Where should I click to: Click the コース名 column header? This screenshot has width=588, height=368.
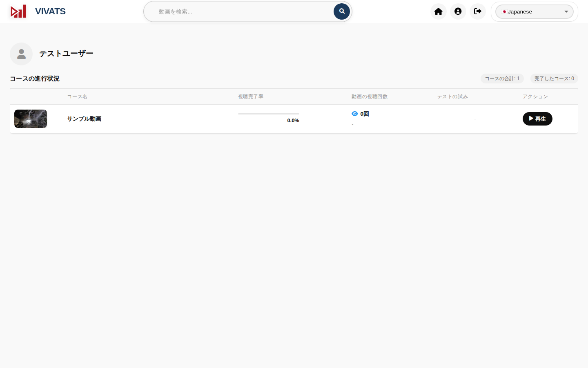coord(77,96)
